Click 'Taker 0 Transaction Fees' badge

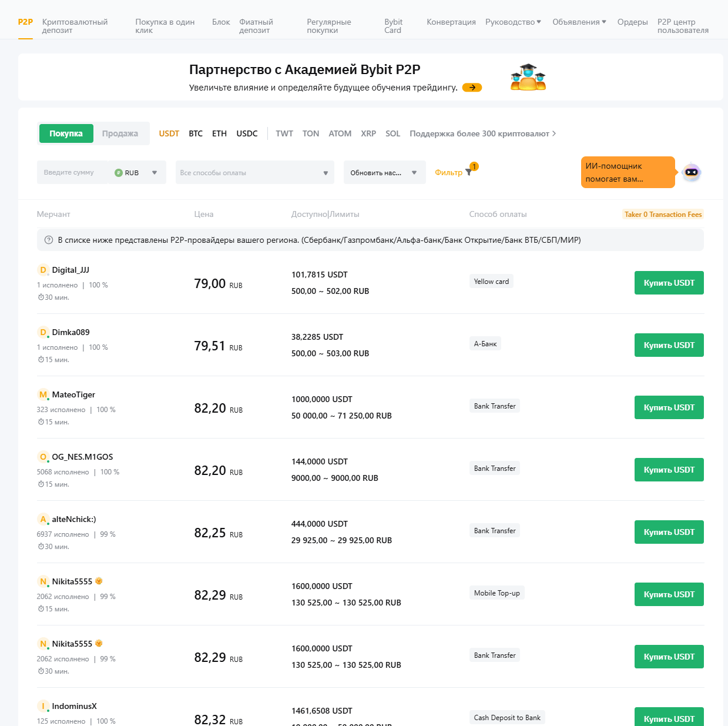point(663,215)
